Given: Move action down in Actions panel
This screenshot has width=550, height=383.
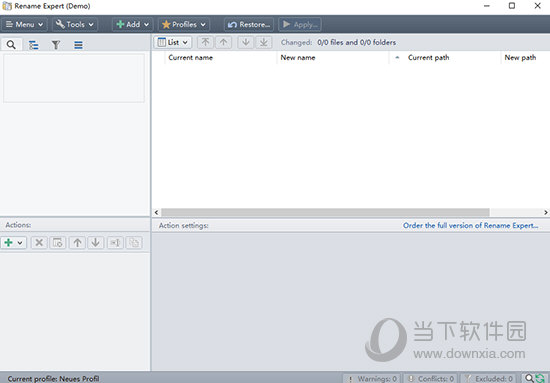Looking at the screenshot, I should 96,242.
